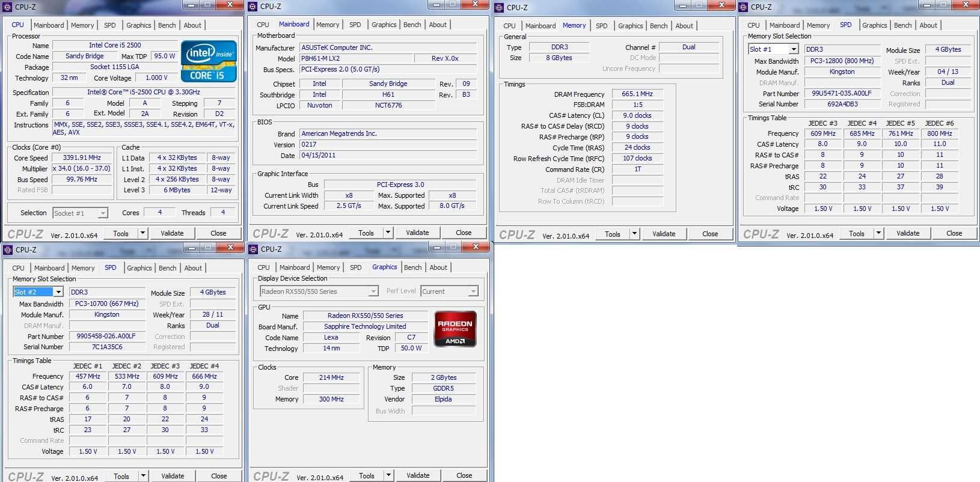The height and width of the screenshot is (482, 980).
Task: Click the processor Name field Intel Core i5 2500
Action: [x=115, y=45]
